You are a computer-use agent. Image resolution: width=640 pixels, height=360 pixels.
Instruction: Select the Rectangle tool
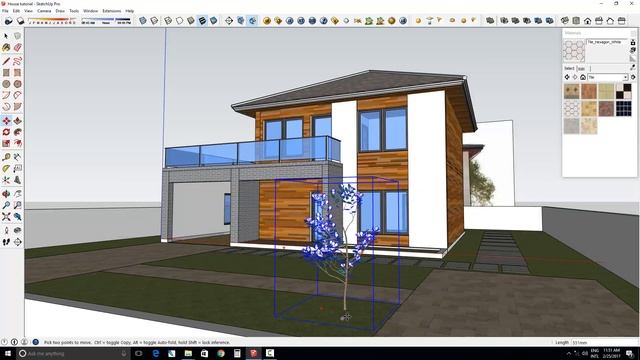click(6, 73)
